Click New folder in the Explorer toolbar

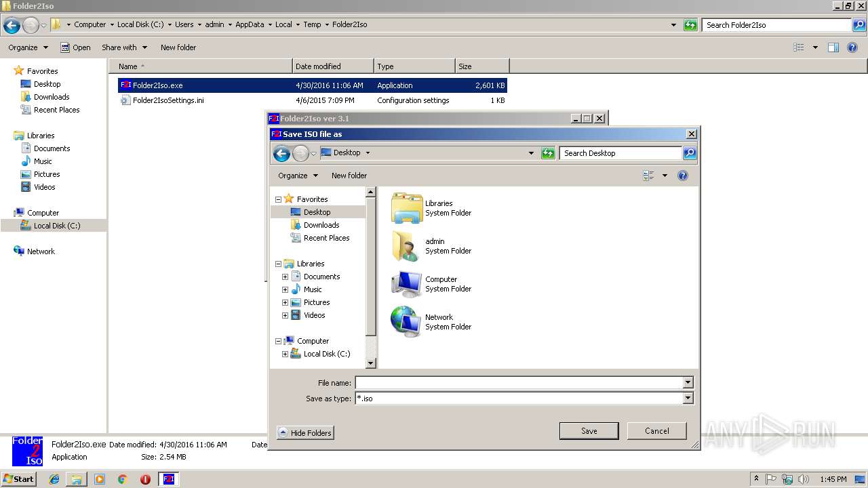[x=178, y=47]
